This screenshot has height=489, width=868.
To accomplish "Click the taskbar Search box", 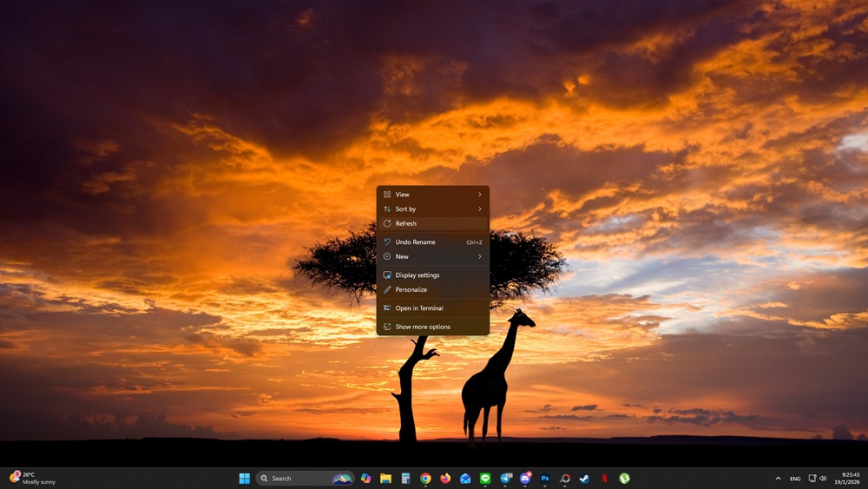I will point(305,479).
